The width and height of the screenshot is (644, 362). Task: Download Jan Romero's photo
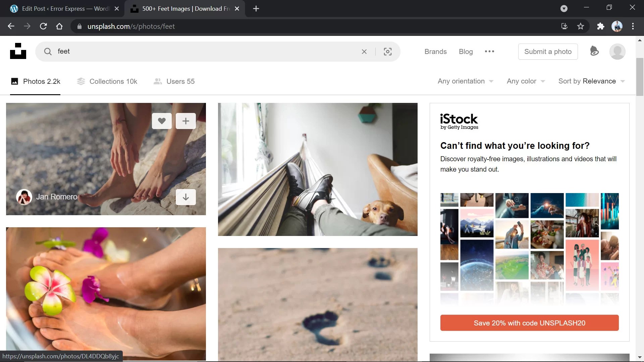point(185,197)
